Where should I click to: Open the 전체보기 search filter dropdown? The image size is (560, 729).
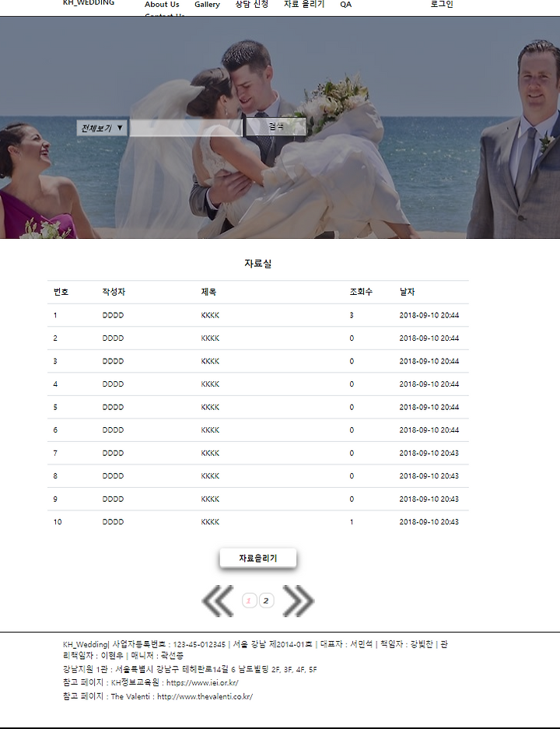click(x=102, y=128)
